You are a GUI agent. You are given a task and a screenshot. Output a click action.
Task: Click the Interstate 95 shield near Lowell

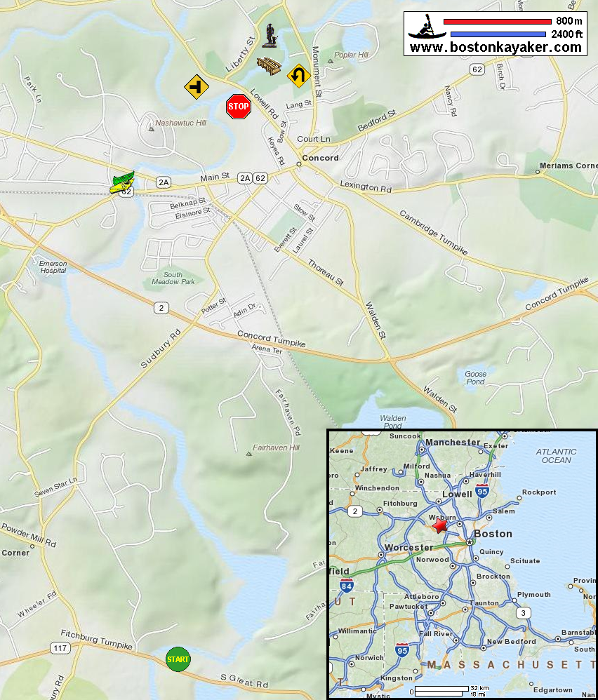pyautogui.click(x=482, y=490)
